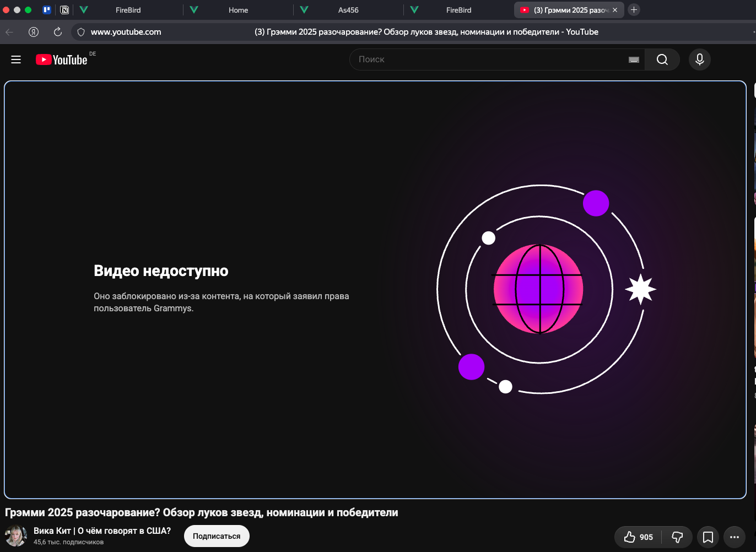
Task: View site security shield info
Action: (x=81, y=32)
